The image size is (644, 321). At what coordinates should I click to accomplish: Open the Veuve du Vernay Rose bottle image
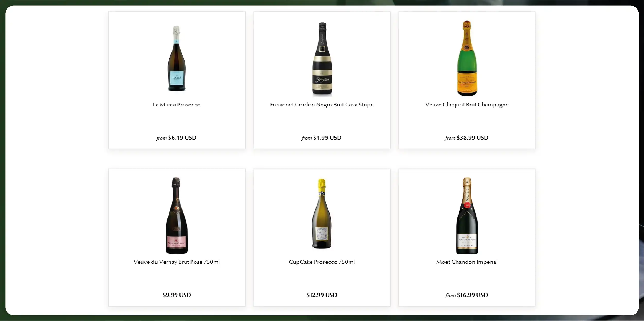click(x=176, y=216)
